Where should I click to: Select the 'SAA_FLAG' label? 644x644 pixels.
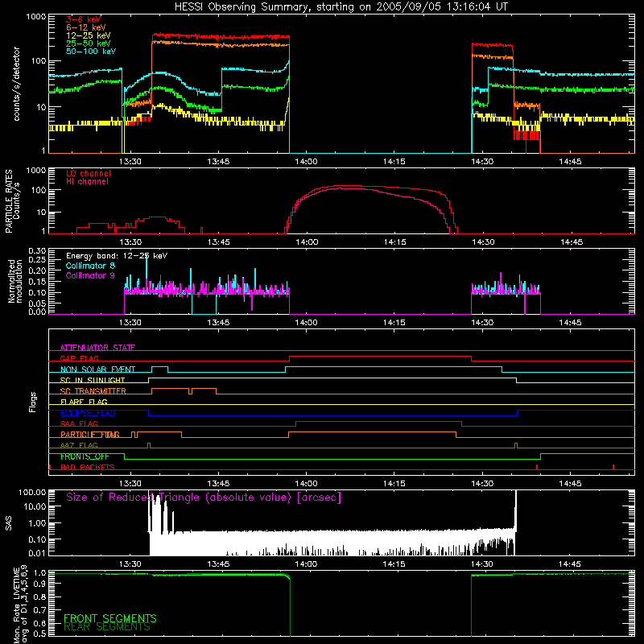79,423
